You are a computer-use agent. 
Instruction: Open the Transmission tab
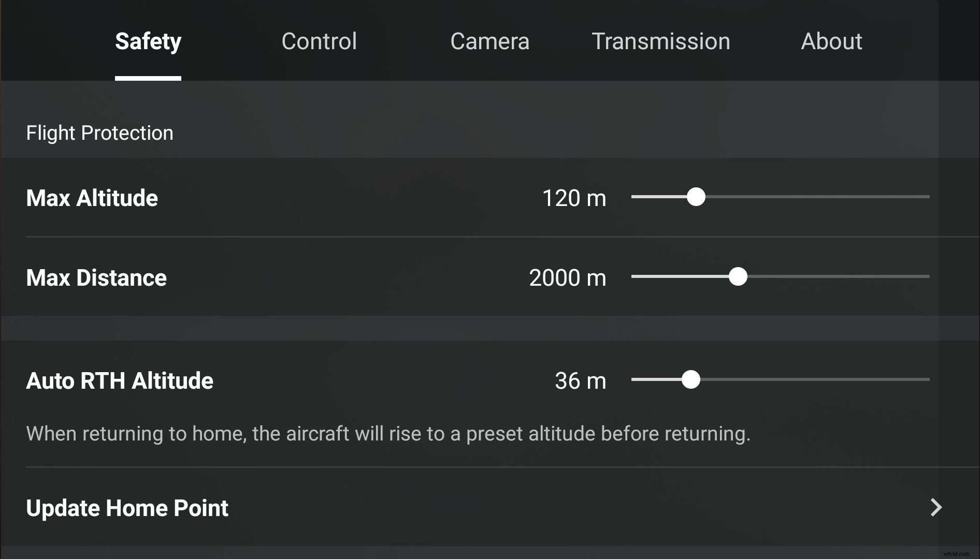click(x=661, y=41)
